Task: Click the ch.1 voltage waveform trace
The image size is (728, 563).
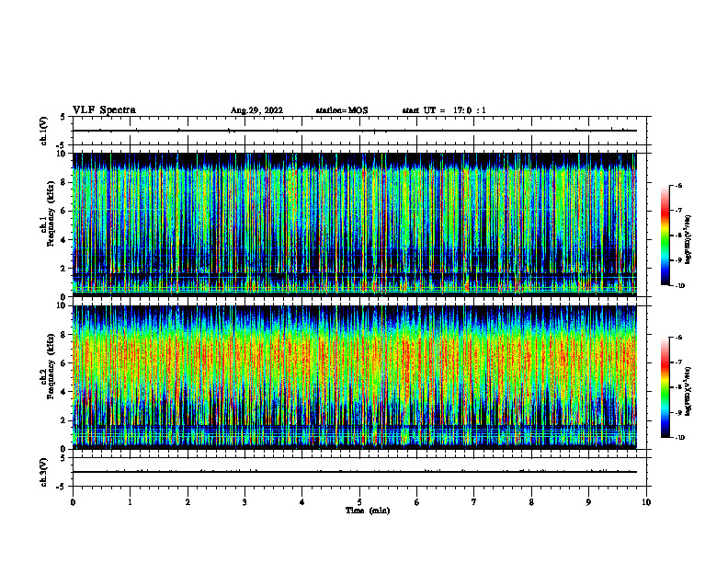Action: [x=355, y=131]
